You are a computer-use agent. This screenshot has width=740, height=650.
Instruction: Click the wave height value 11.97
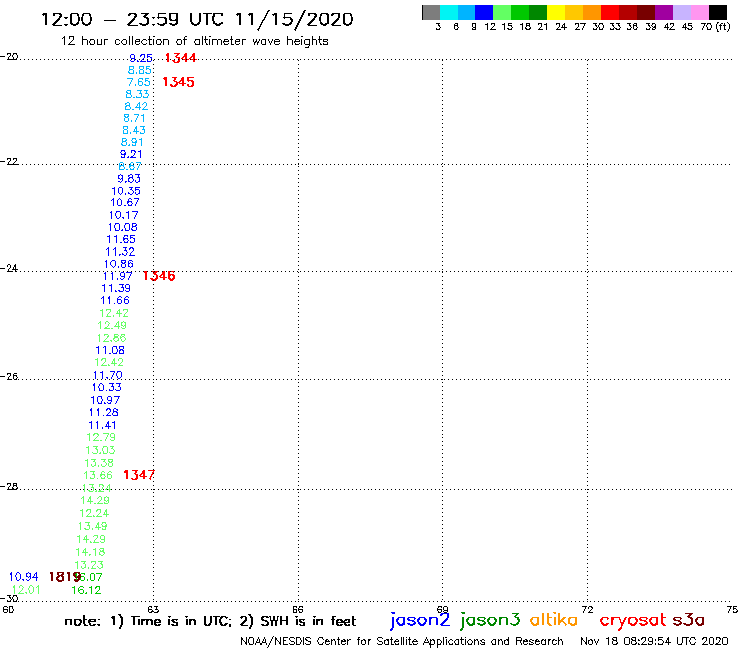[x=118, y=276]
